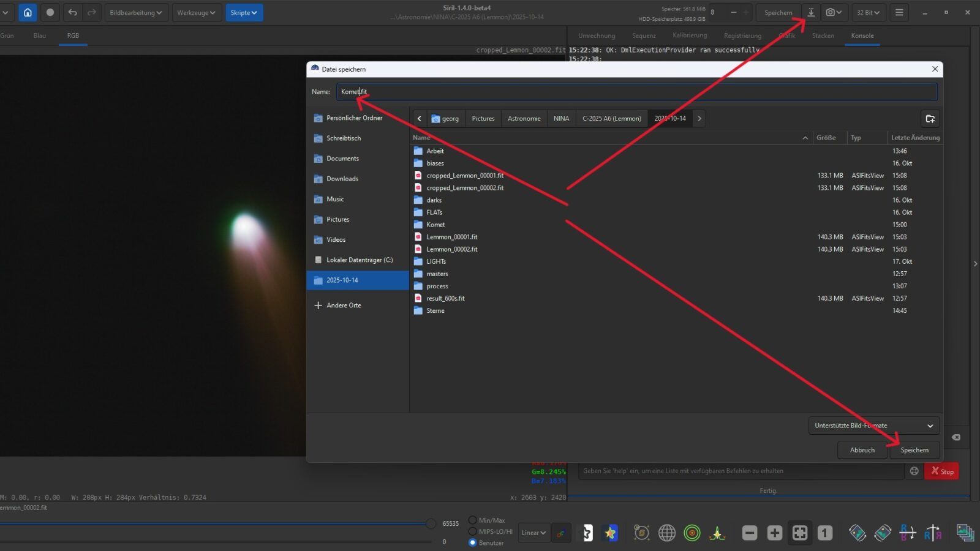
Task: Select the MIPS-LO/HI radio button
Action: coord(472,531)
